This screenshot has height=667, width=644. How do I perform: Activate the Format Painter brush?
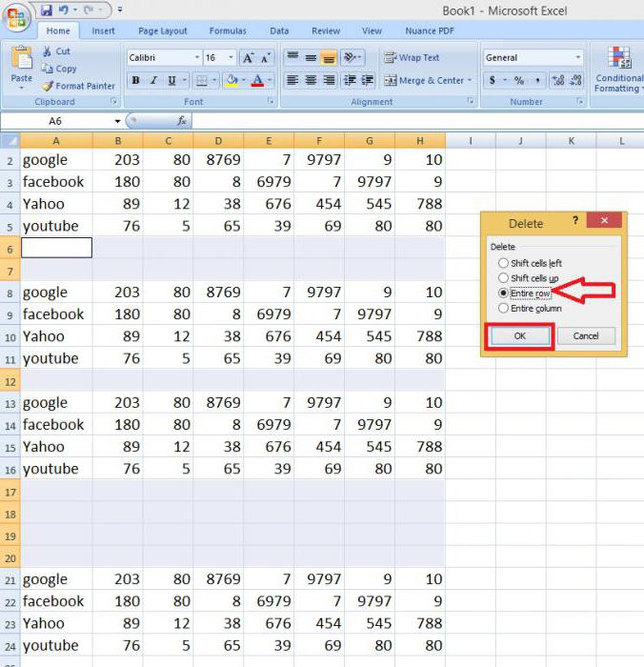point(48,86)
